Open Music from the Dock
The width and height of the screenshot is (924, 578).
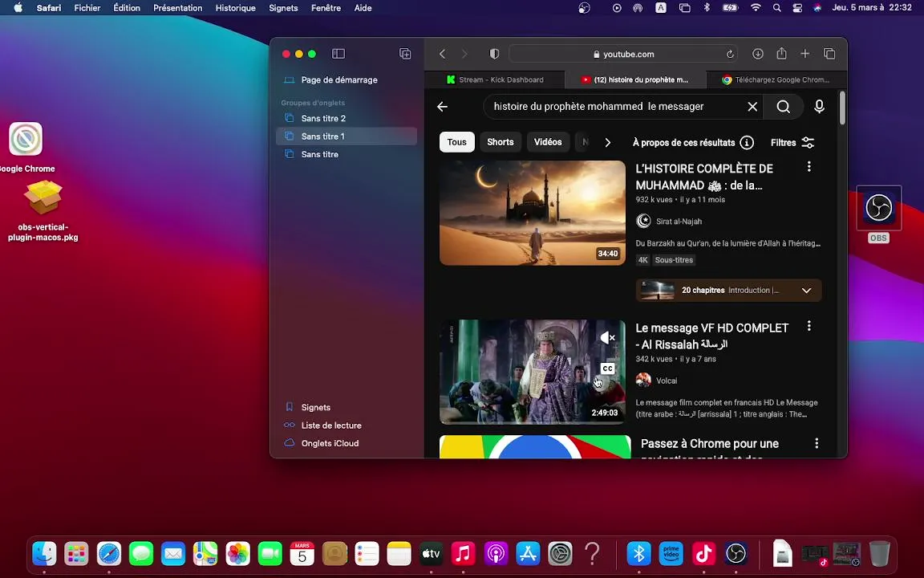463,554
